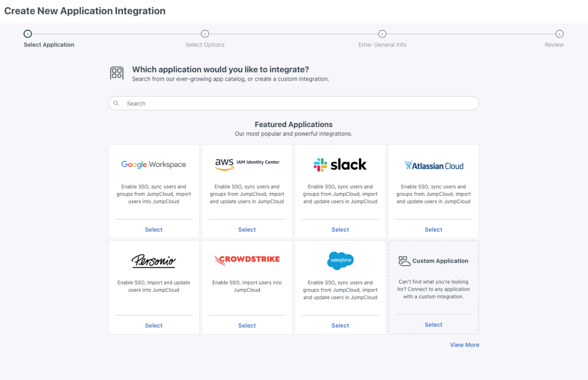Click step 4 circle in progress bar
588x380 pixels.
[x=560, y=34]
